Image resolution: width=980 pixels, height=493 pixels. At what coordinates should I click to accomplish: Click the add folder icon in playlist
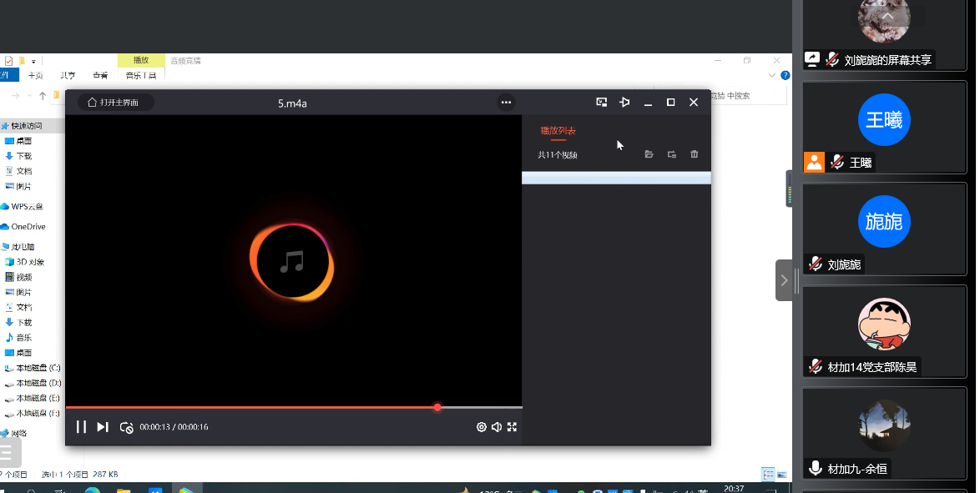click(x=671, y=154)
